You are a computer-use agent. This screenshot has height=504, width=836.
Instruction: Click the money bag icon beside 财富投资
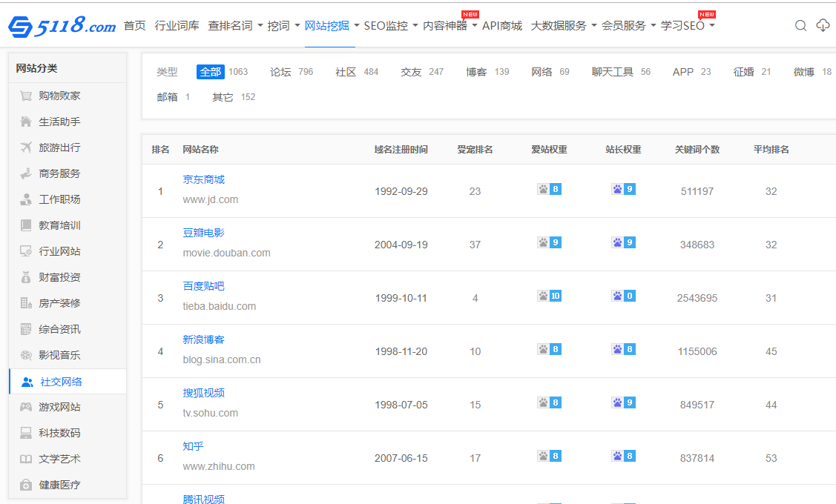point(25,277)
